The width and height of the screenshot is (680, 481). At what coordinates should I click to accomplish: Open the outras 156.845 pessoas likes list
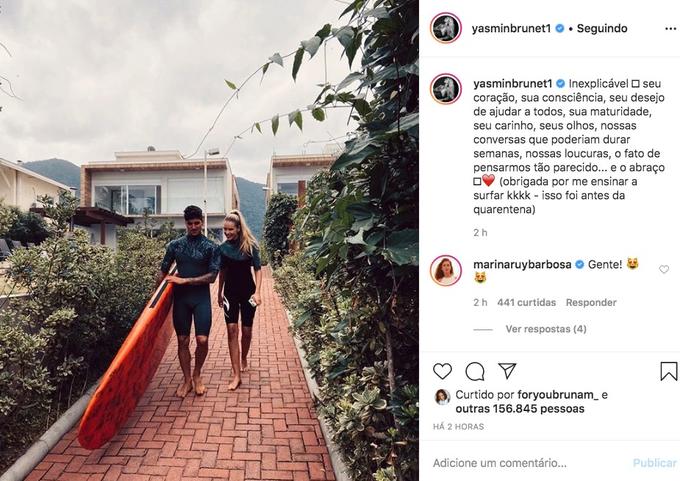click(520, 409)
